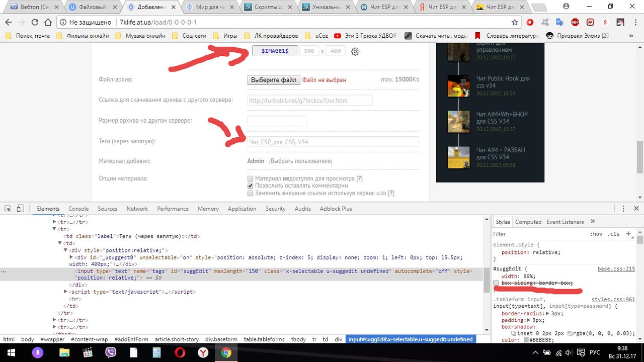Open the Opera extension icon in Chrome toolbar
The width and height of the screenshot is (644, 362).
click(530, 23)
